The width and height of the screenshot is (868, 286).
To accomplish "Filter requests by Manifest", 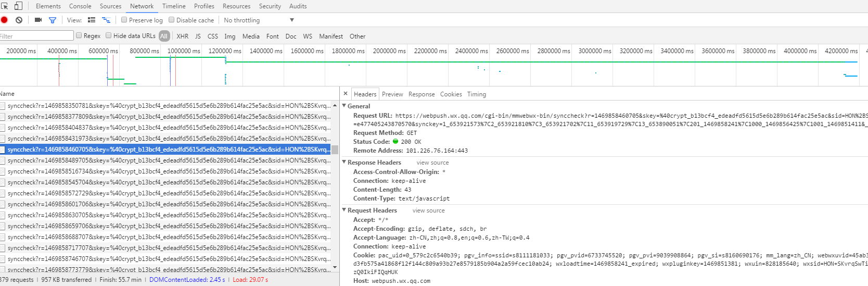I will point(331,36).
